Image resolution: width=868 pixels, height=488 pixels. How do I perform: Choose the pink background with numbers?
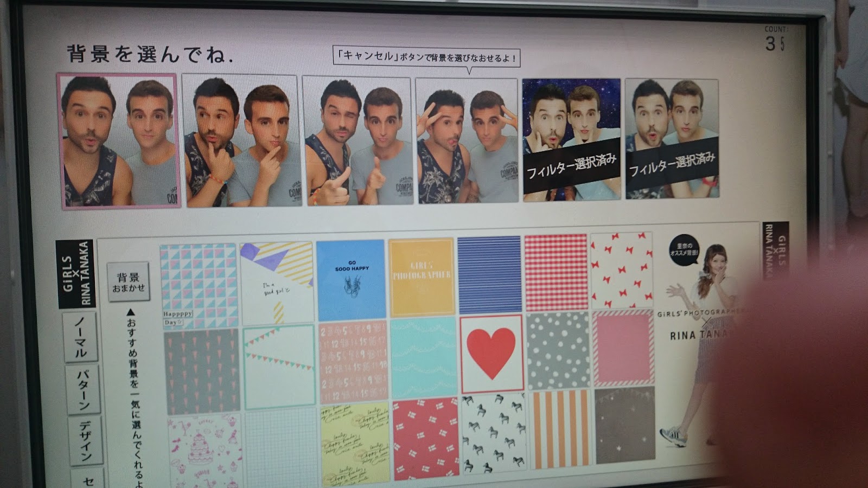click(354, 362)
